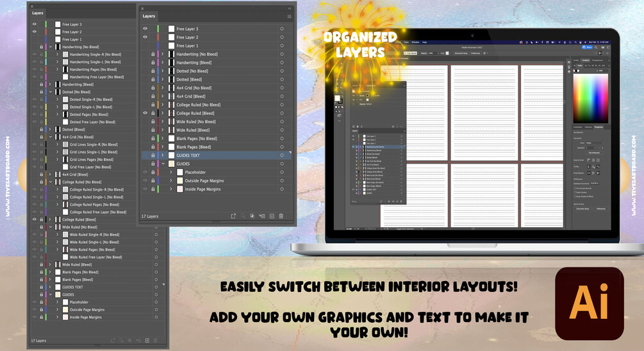
Task: Select Dotted Single-L [No Bleed] sublayer
Action: (91, 107)
